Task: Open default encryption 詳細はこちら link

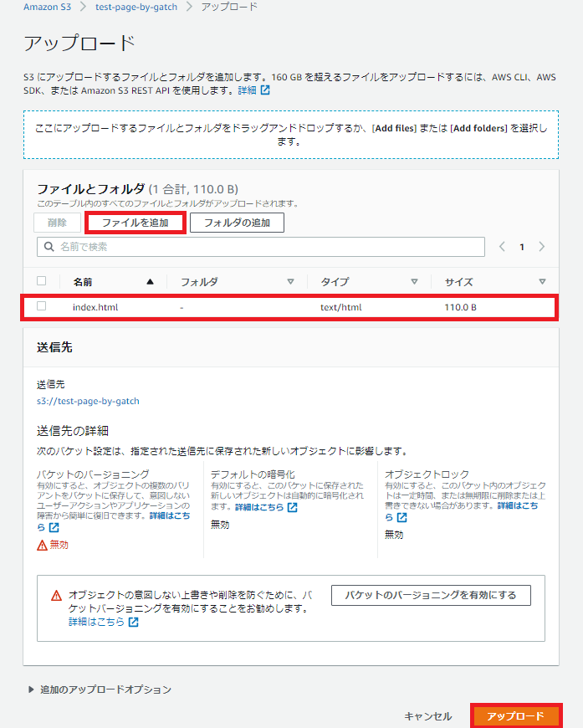Action: pyautogui.click(x=259, y=507)
